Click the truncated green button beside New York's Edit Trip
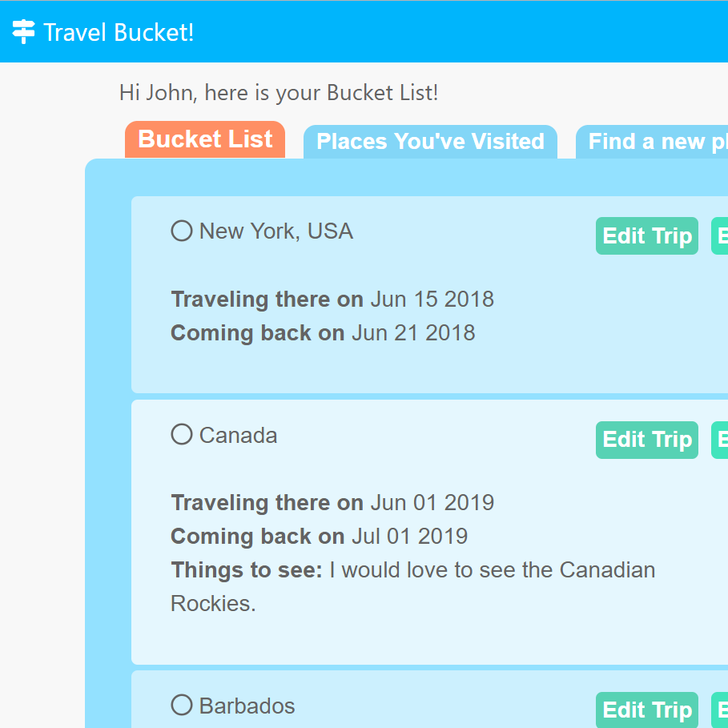The width and height of the screenshot is (728, 728). tap(721, 235)
